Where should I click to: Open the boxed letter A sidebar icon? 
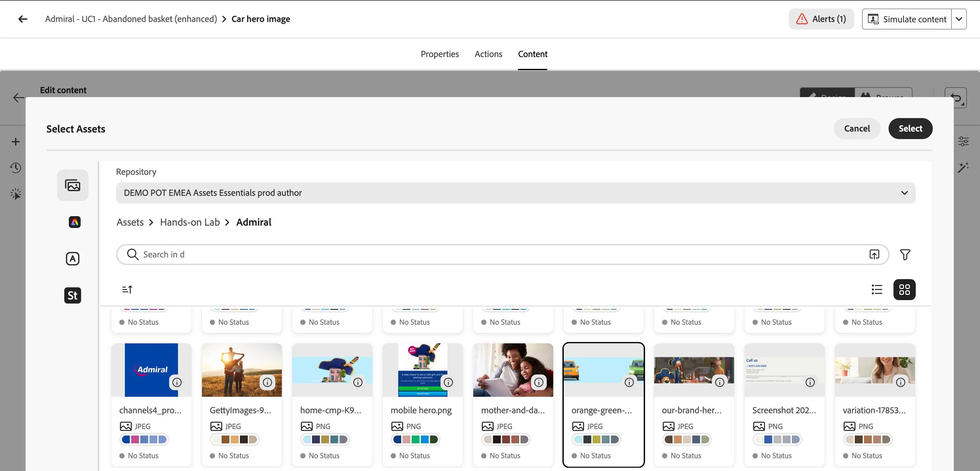coord(73,259)
